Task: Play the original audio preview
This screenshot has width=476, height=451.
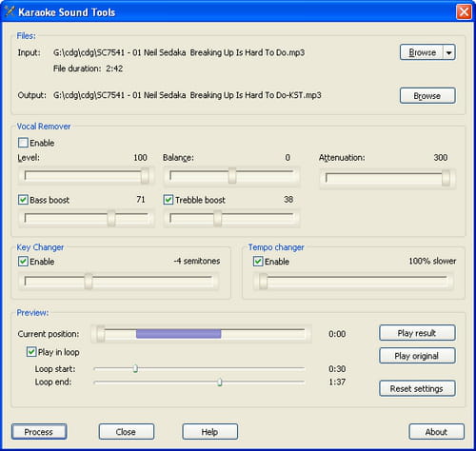Action: point(417,356)
